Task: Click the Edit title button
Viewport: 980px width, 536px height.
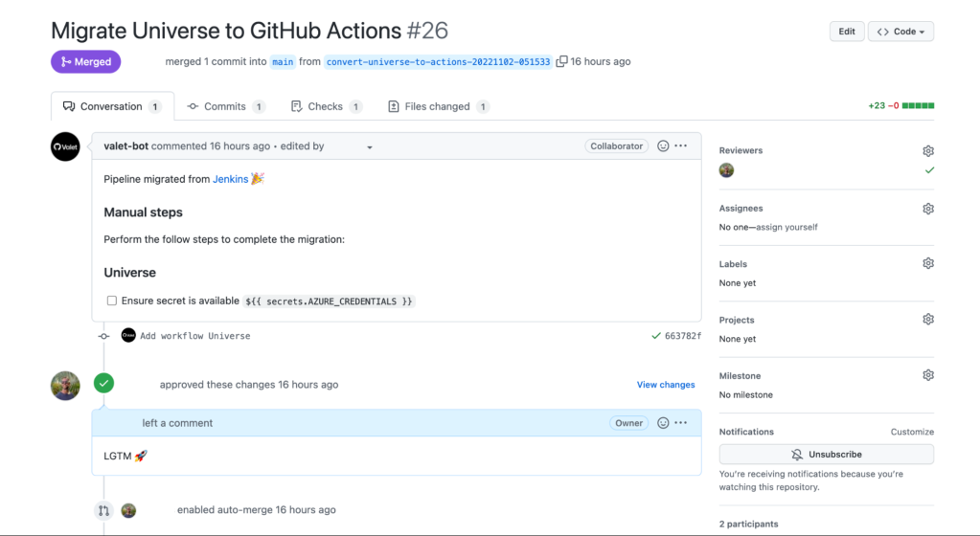Action: [x=847, y=32]
